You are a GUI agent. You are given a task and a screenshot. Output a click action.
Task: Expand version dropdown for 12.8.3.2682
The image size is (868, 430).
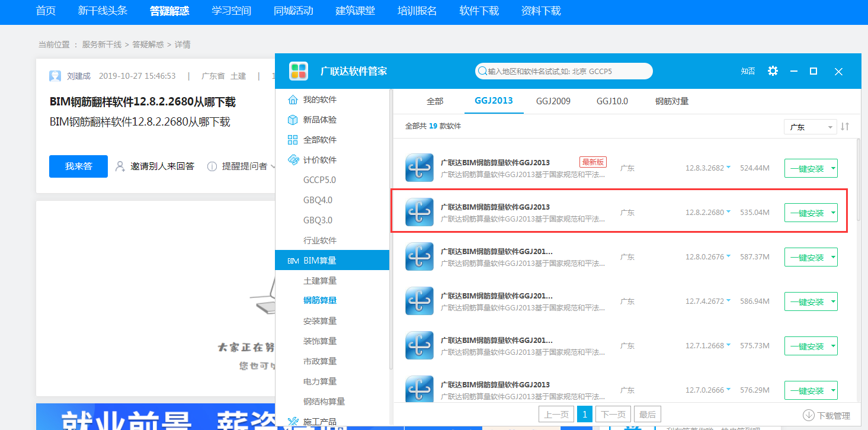click(x=729, y=167)
